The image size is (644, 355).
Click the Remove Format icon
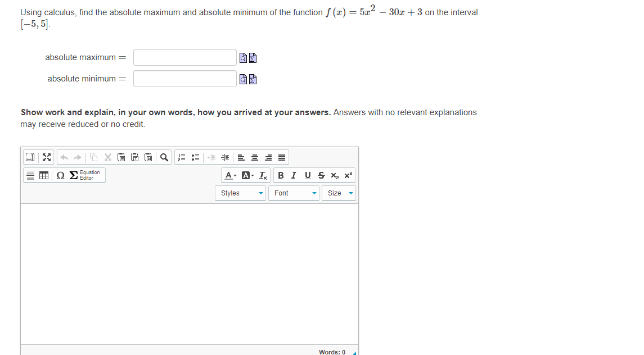[x=264, y=175]
